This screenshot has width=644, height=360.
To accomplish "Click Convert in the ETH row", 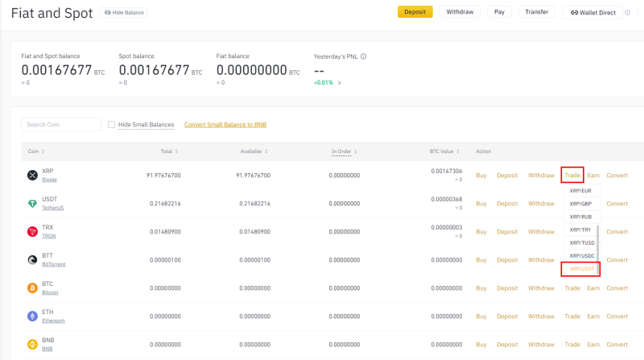I will [x=617, y=317].
